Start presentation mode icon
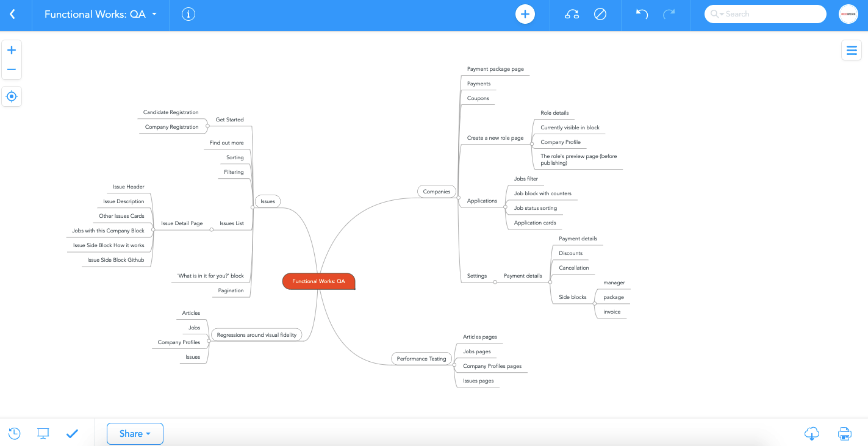The image size is (868, 446). [43, 433]
